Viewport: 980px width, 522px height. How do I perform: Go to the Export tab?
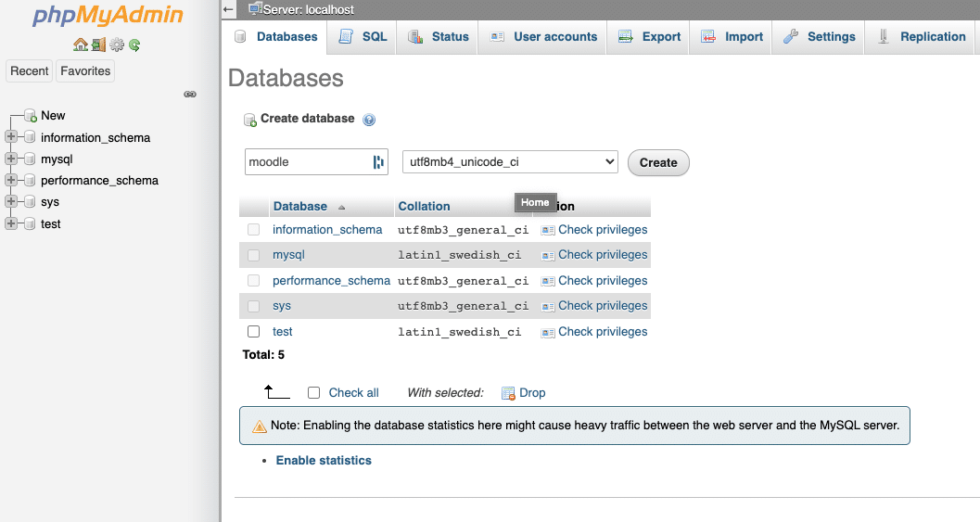[x=649, y=37]
